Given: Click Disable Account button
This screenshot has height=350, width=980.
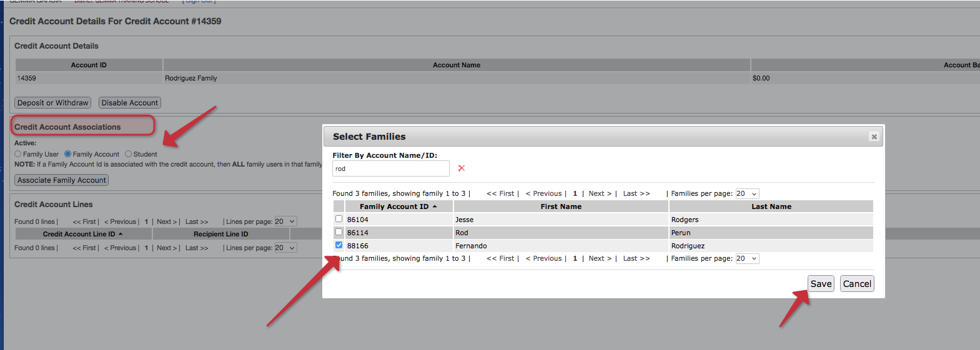Looking at the screenshot, I should (x=130, y=103).
